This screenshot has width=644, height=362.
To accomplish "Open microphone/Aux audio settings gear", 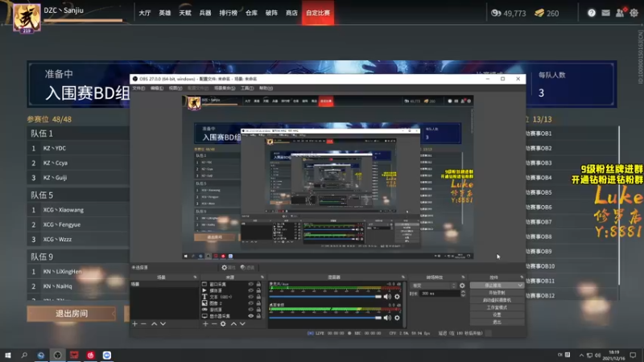I will coord(397,296).
